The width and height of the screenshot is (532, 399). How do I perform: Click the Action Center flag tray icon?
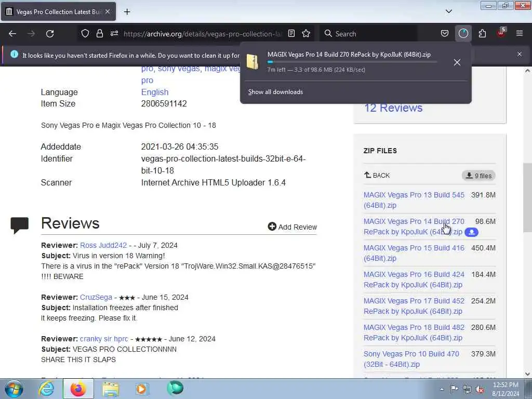[454, 389]
